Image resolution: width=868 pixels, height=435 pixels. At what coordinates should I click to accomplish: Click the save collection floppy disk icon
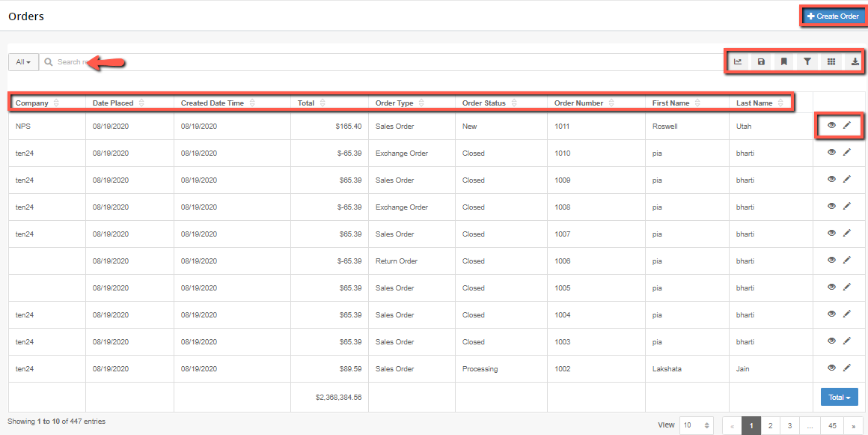[761, 62]
